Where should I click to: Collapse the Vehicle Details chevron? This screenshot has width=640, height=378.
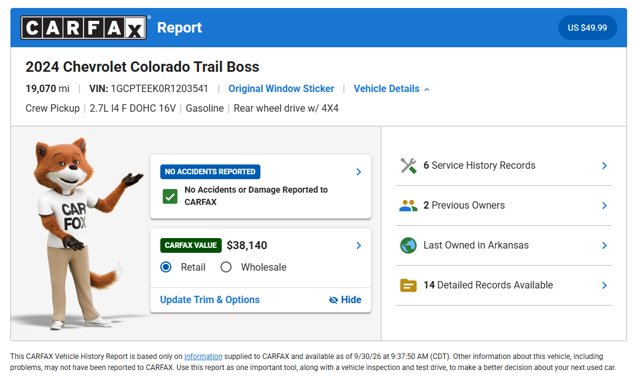[427, 89]
